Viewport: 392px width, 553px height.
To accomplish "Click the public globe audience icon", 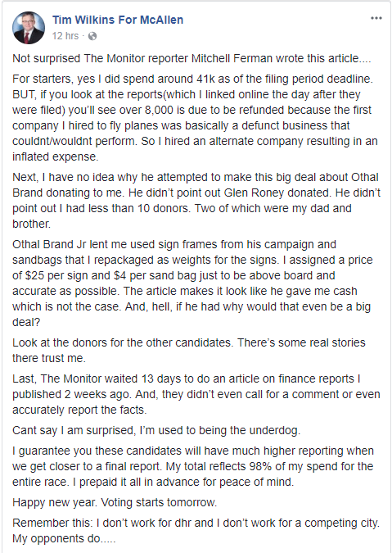I will click(x=92, y=36).
